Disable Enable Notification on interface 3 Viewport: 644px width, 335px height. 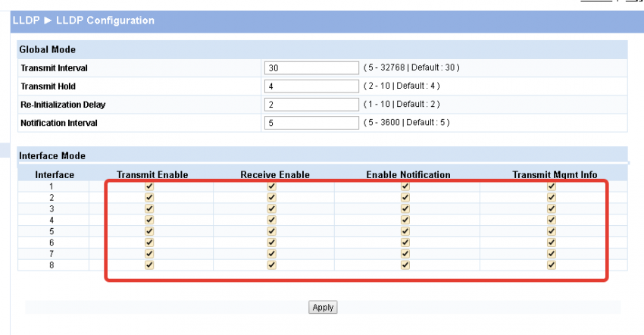[x=405, y=208]
